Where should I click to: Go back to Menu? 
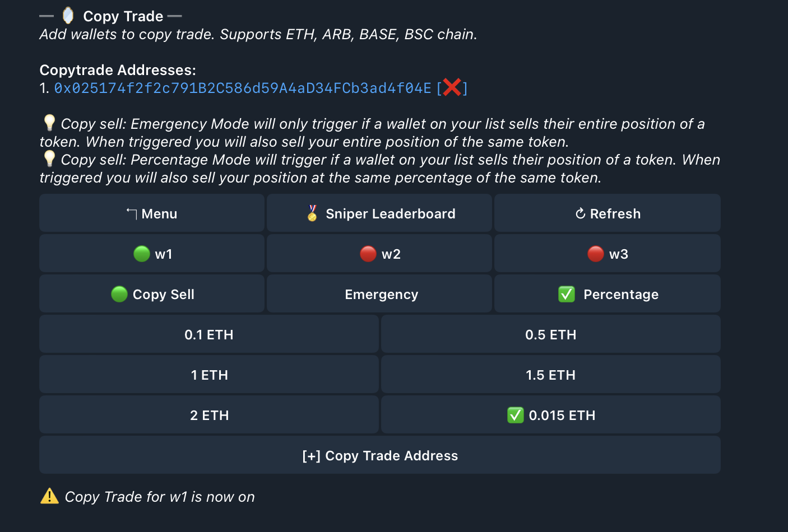[x=152, y=213]
